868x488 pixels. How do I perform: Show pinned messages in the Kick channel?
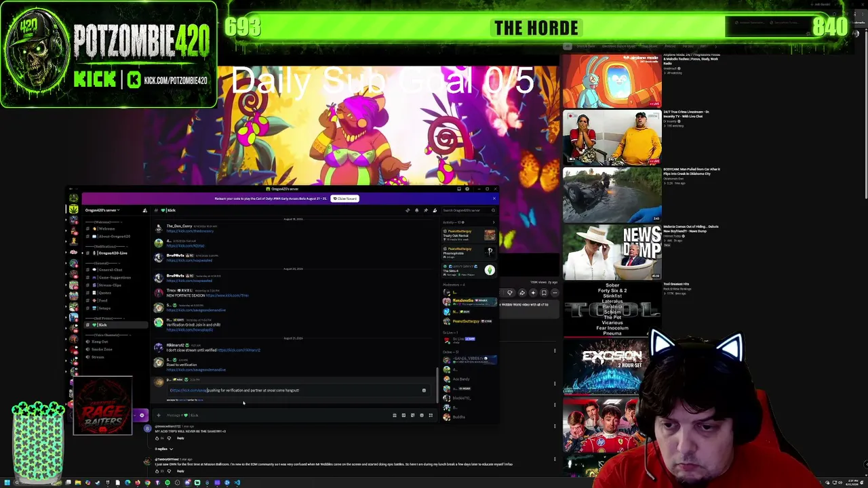tap(426, 210)
